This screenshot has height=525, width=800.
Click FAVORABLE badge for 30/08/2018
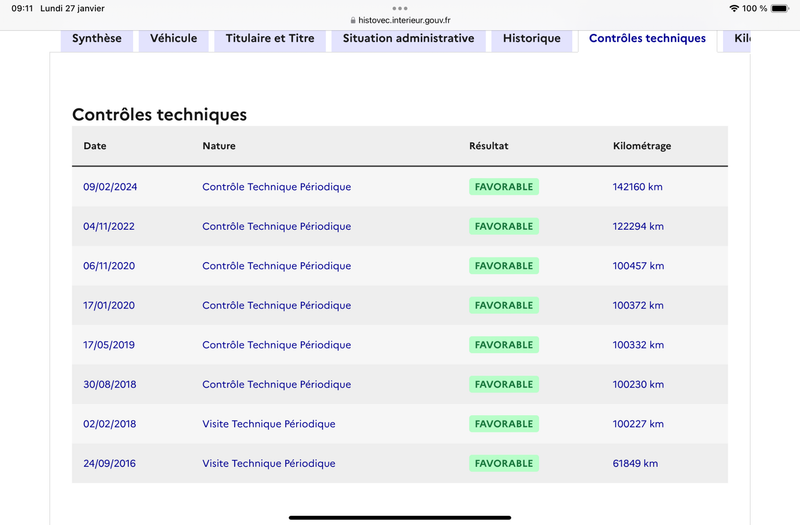[504, 384]
